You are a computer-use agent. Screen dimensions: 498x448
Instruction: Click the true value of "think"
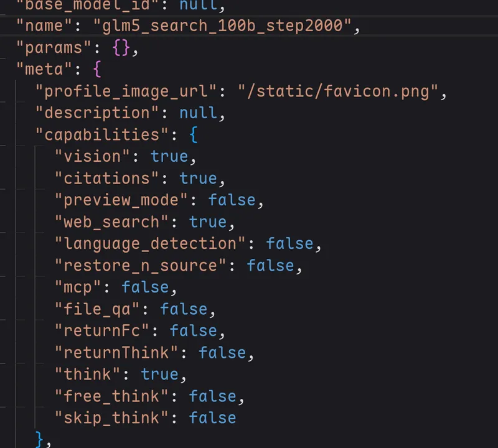click(x=160, y=375)
